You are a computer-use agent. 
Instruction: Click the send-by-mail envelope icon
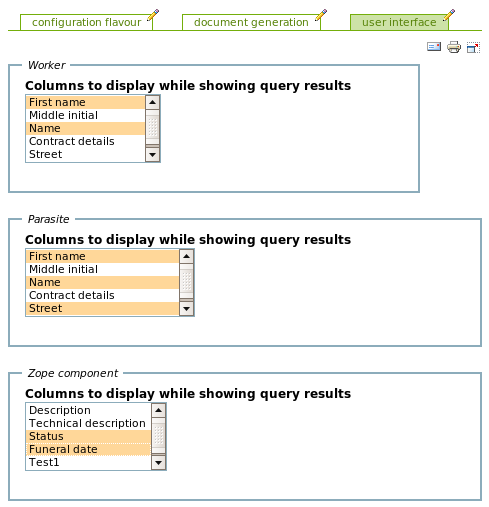click(x=434, y=47)
